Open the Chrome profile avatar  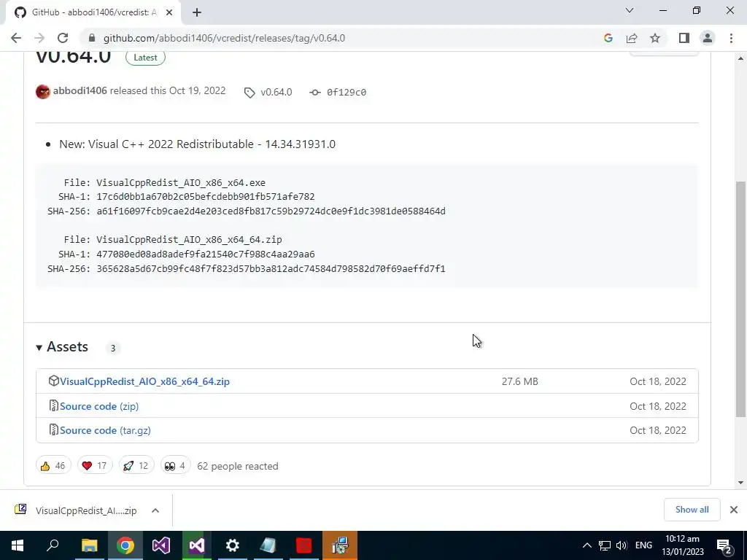[x=708, y=38]
